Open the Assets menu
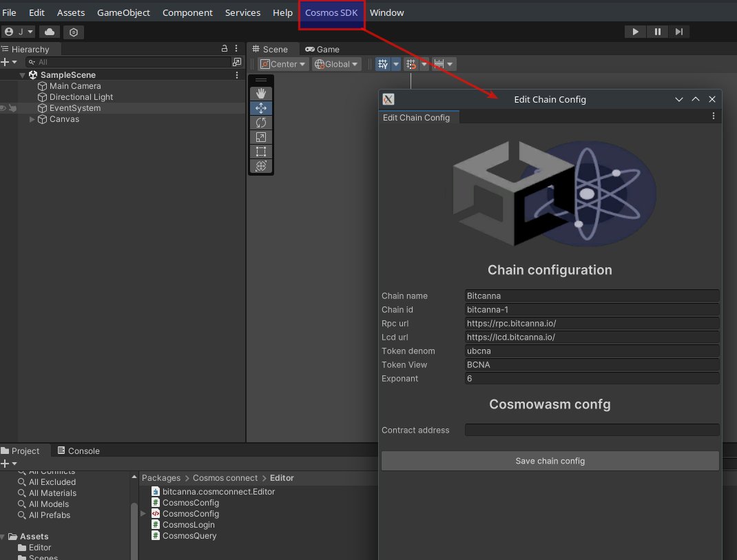 click(71, 12)
